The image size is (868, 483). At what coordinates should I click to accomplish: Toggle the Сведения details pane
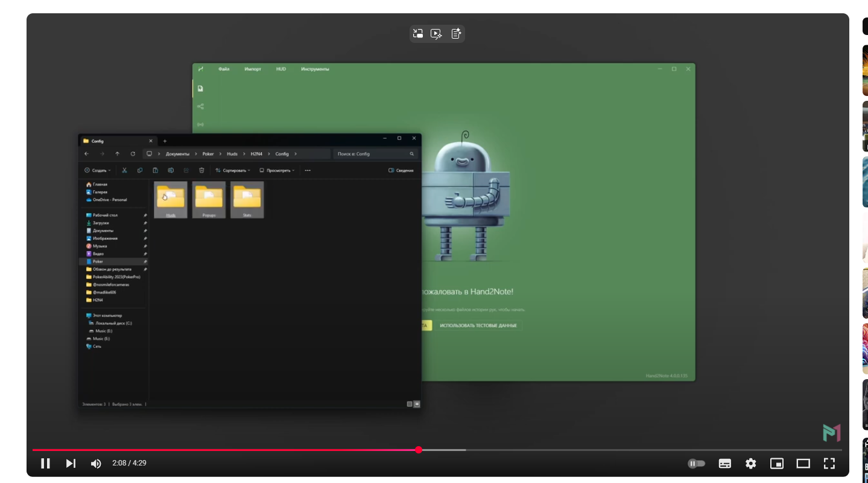[x=401, y=170]
